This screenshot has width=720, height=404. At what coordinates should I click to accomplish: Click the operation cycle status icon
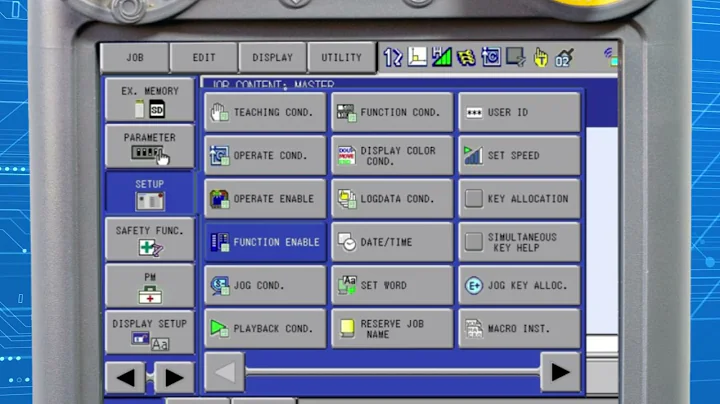(x=491, y=57)
